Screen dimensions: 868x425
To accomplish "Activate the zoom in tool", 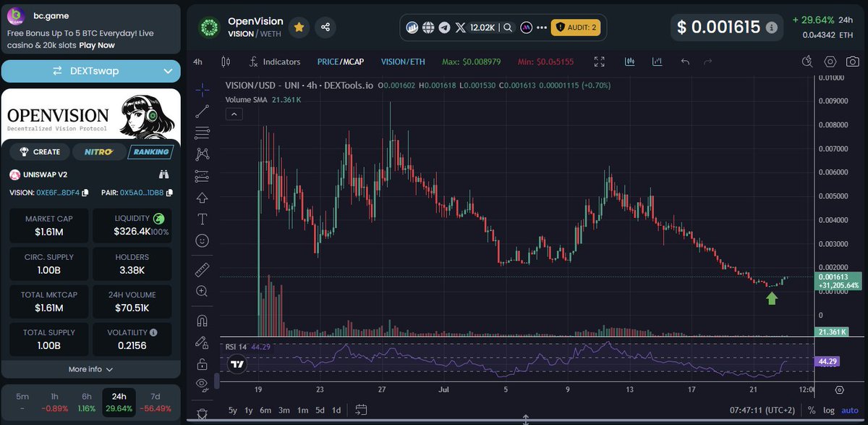I will coord(203,291).
